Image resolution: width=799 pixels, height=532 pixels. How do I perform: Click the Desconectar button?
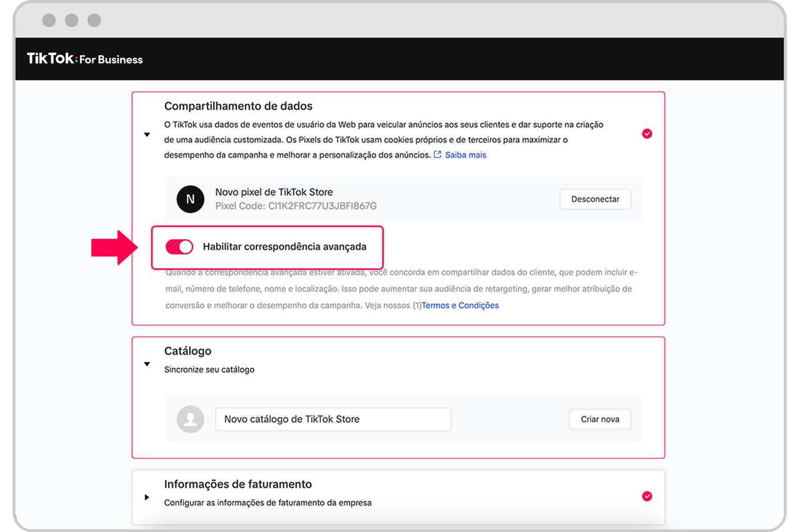596,199
